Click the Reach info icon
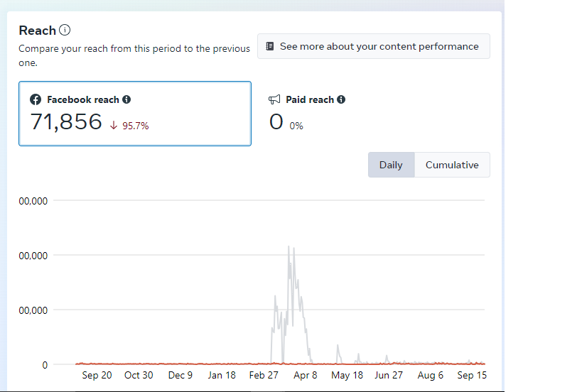The width and height of the screenshot is (582, 392). 65,30
